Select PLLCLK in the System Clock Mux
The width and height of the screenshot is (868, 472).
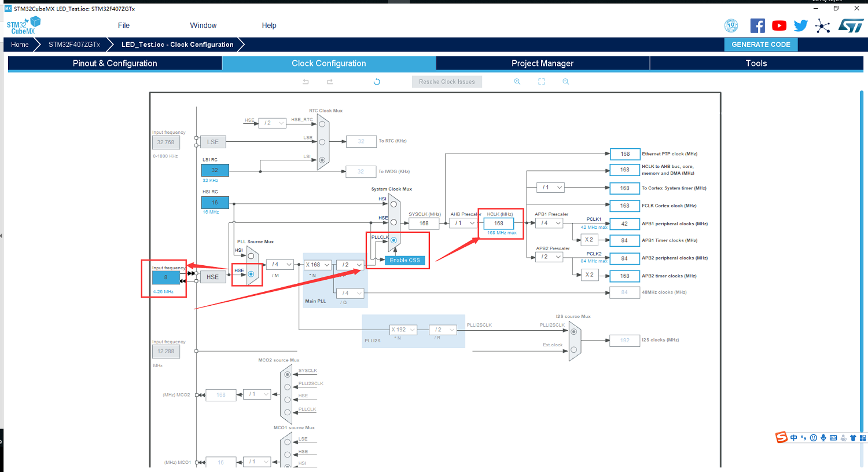click(x=393, y=240)
